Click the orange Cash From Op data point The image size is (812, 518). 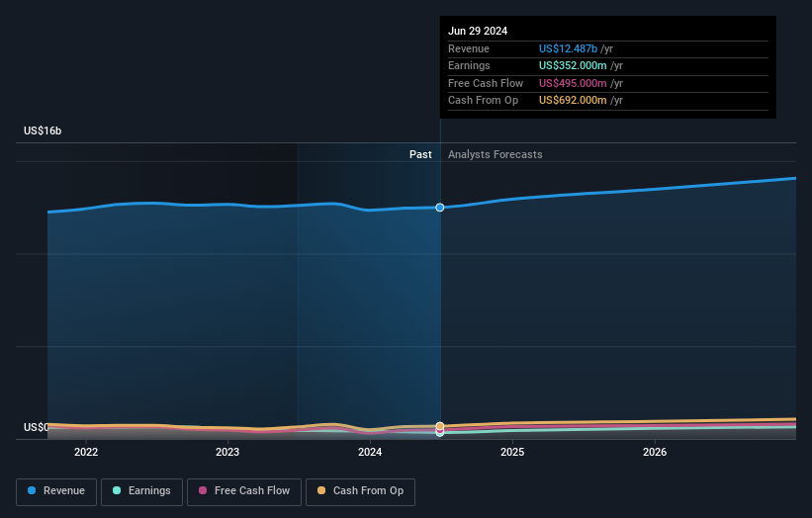(x=440, y=426)
